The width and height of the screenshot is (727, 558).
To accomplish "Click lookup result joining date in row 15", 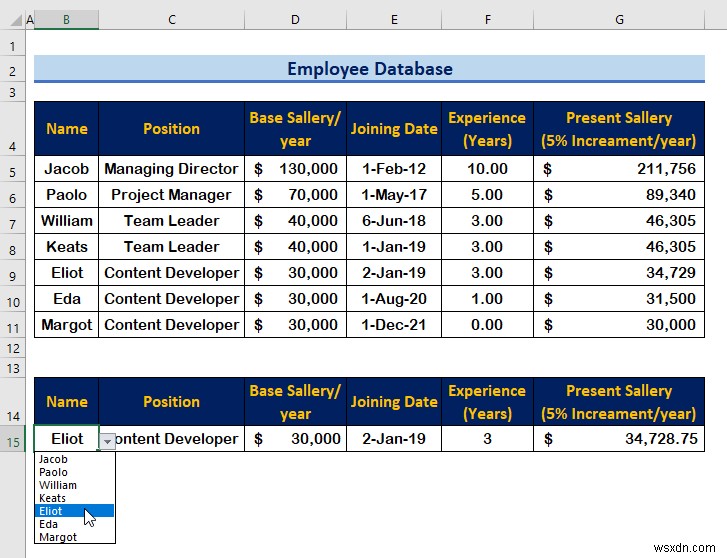I will coord(394,438).
